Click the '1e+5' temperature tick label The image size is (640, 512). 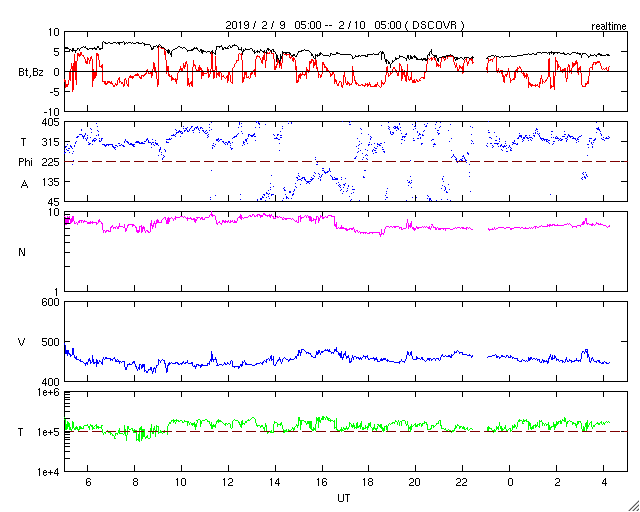coord(49,432)
